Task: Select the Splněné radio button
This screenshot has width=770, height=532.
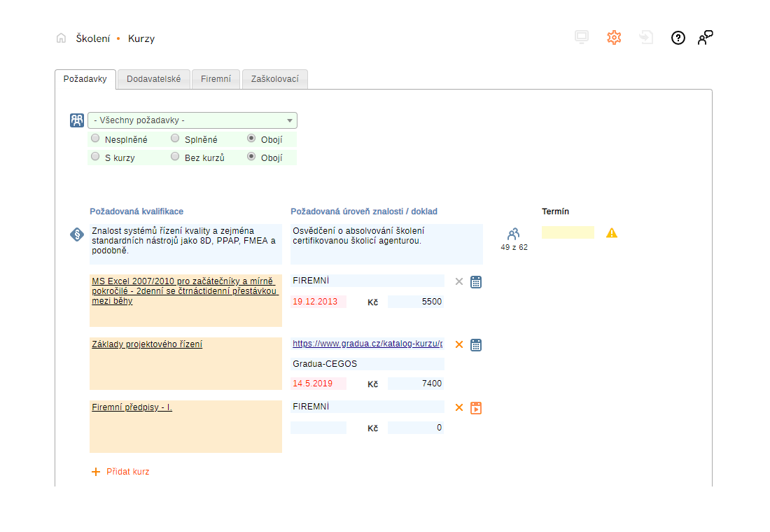Action: click(175, 139)
